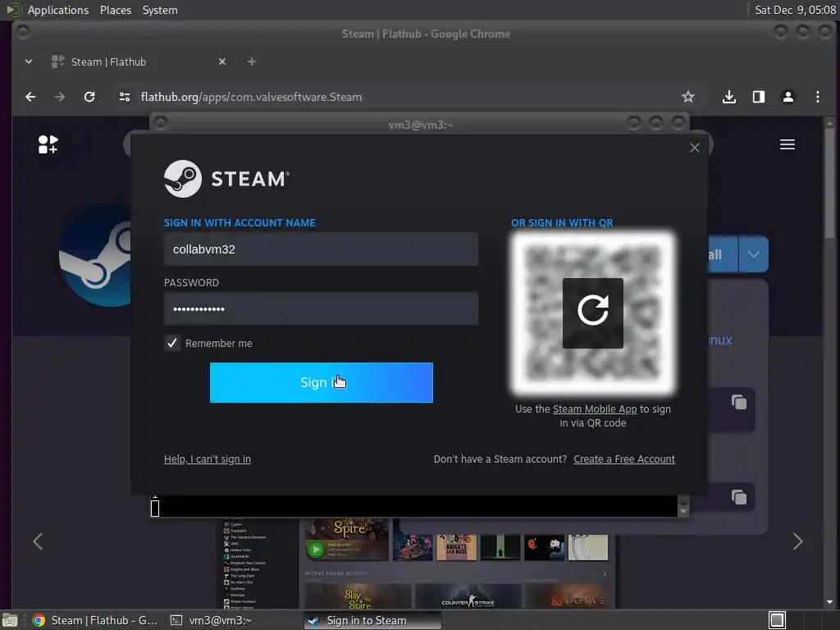Click the Steam app screenshot thumbnail

click(x=418, y=563)
